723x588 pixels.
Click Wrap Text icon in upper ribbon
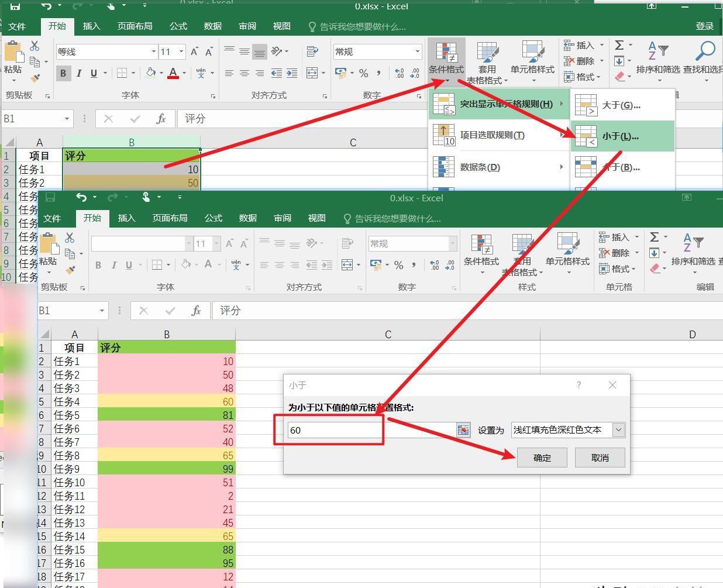tap(312, 51)
